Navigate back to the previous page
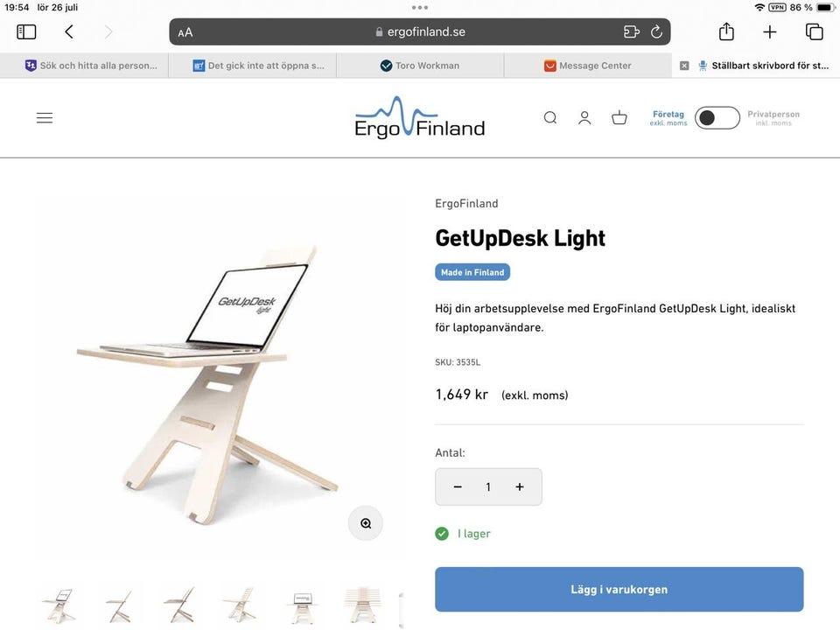 click(68, 31)
